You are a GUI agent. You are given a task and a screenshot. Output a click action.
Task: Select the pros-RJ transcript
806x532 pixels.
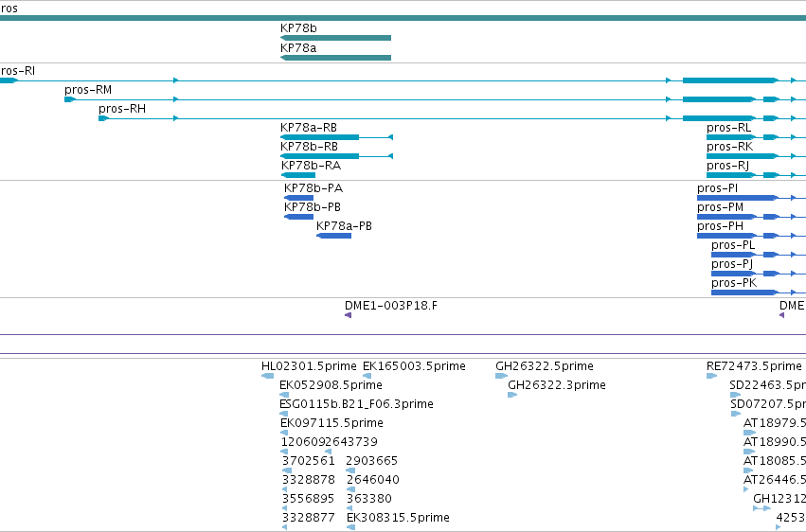[756, 175]
